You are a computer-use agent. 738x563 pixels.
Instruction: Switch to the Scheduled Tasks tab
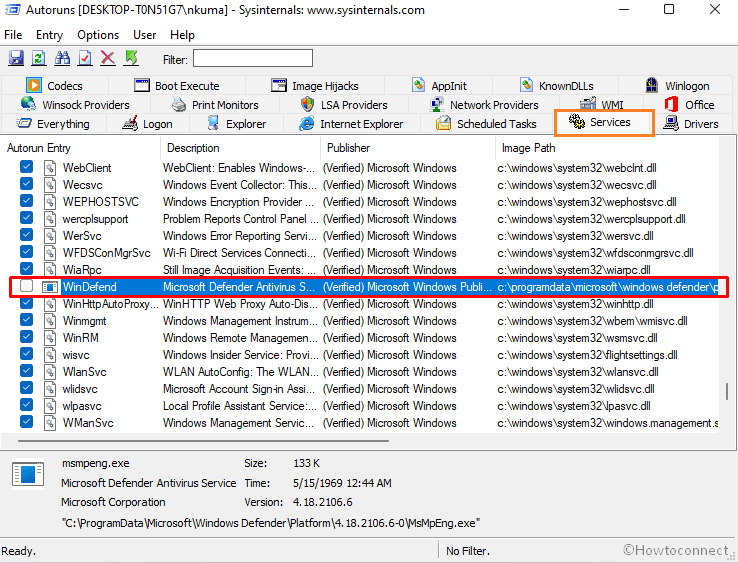[x=487, y=124]
